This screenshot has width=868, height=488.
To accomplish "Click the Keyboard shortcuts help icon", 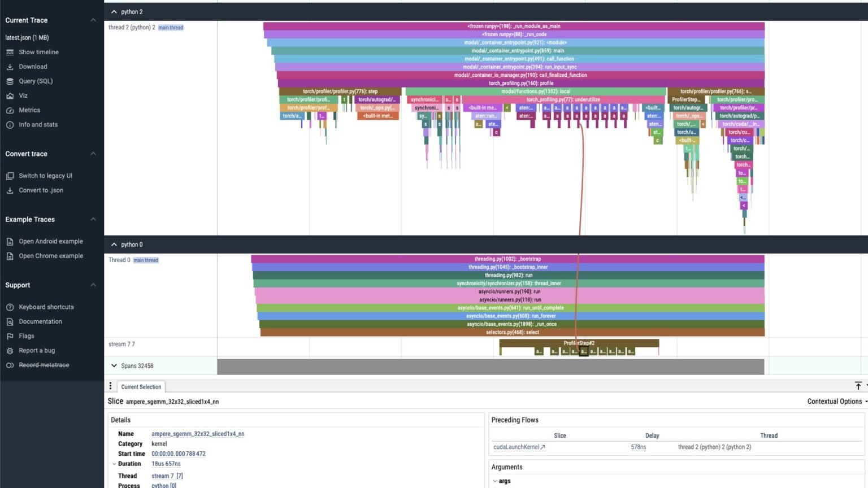I will [x=10, y=307].
